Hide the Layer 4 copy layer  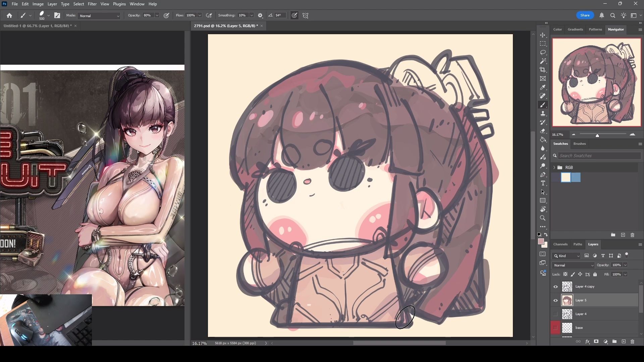(x=555, y=287)
